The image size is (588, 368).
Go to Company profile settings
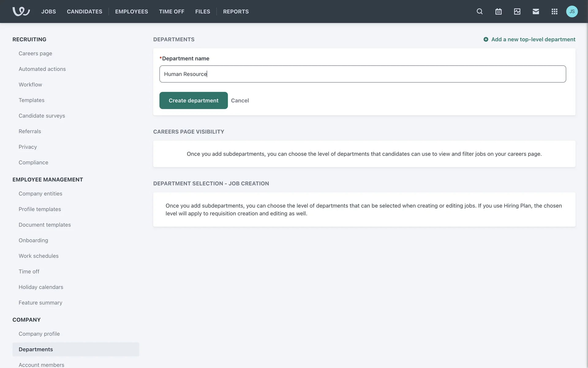point(39,334)
